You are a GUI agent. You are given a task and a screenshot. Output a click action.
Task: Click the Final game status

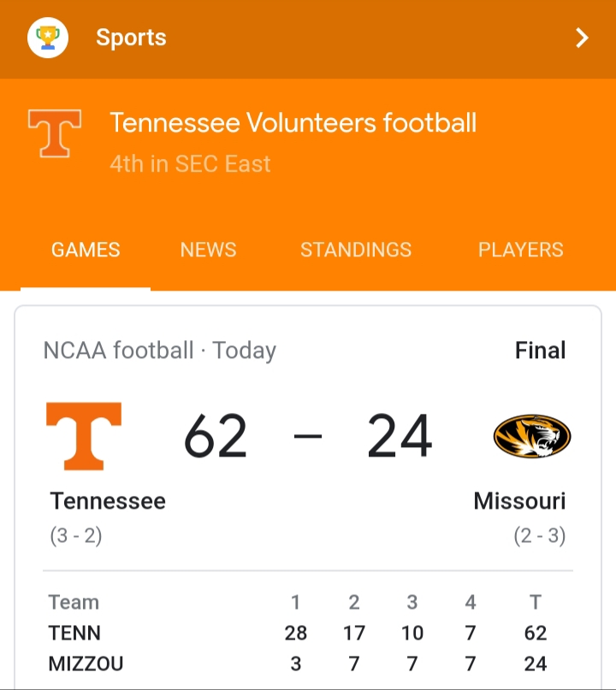pyautogui.click(x=540, y=351)
